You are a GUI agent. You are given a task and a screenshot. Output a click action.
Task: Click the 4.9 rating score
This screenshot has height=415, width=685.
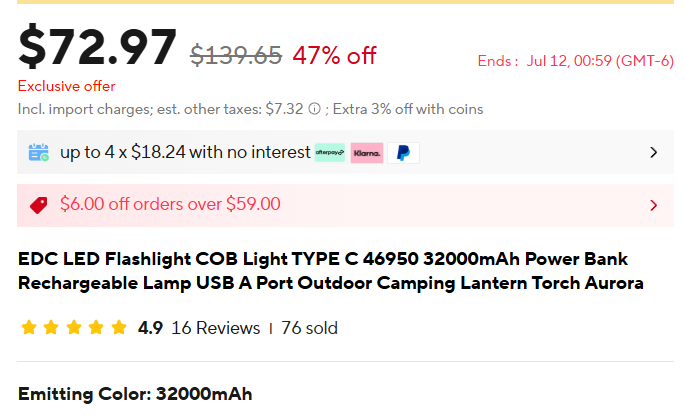150,328
